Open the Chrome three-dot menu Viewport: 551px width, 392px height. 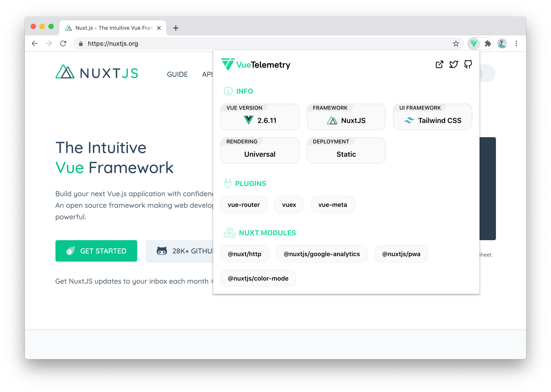pyautogui.click(x=516, y=44)
